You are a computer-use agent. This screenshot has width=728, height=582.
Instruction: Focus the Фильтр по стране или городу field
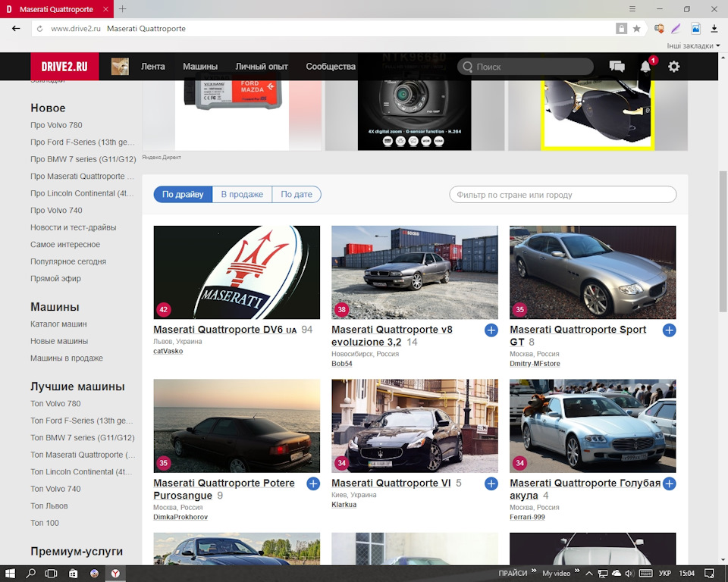[x=563, y=195]
